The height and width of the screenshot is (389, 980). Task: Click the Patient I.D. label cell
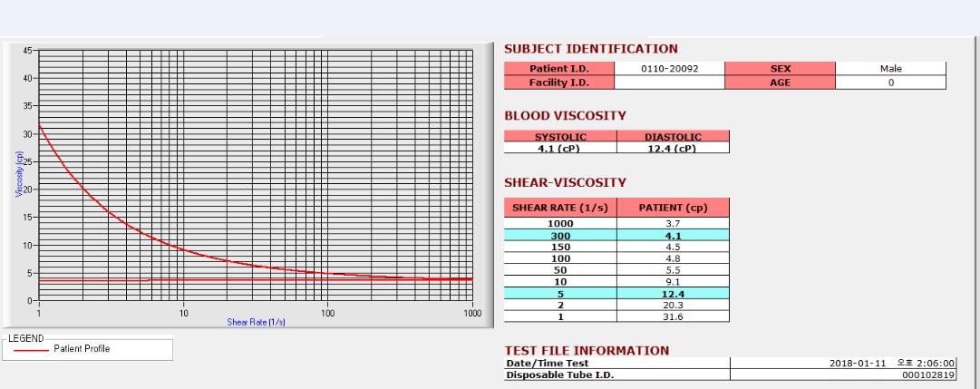point(559,69)
